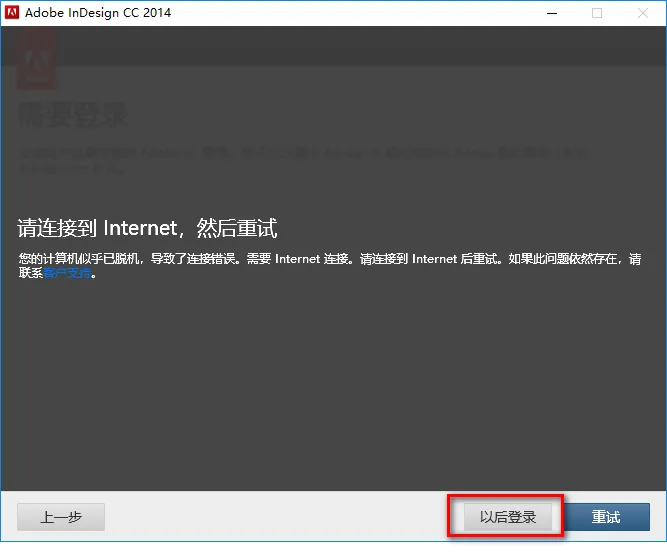Click the Adobe icon in title bar
The width and height of the screenshot is (667, 560).
[12, 12]
